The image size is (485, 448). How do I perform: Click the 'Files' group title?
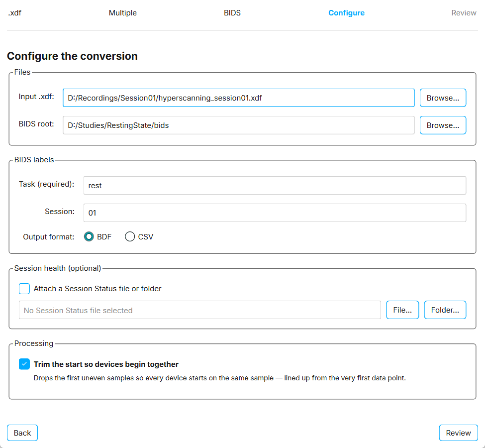point(22,72)
